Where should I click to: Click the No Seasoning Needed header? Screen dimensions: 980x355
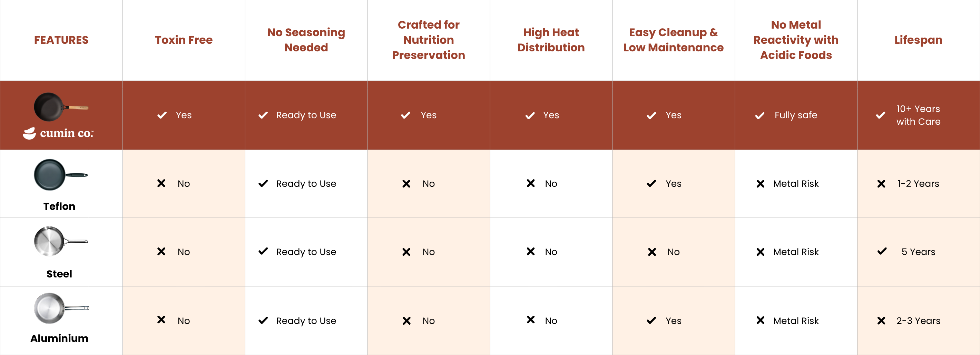306,40
